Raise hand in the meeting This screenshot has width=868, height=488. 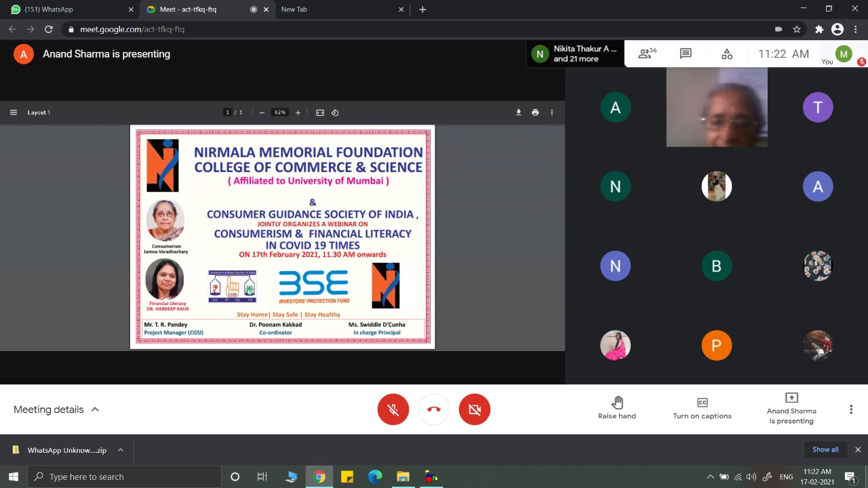click(x=616, y=409)
